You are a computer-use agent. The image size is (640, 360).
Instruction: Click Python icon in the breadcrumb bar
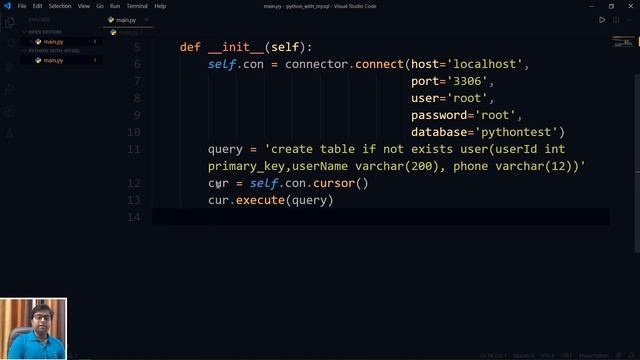[x=113, y=32]
